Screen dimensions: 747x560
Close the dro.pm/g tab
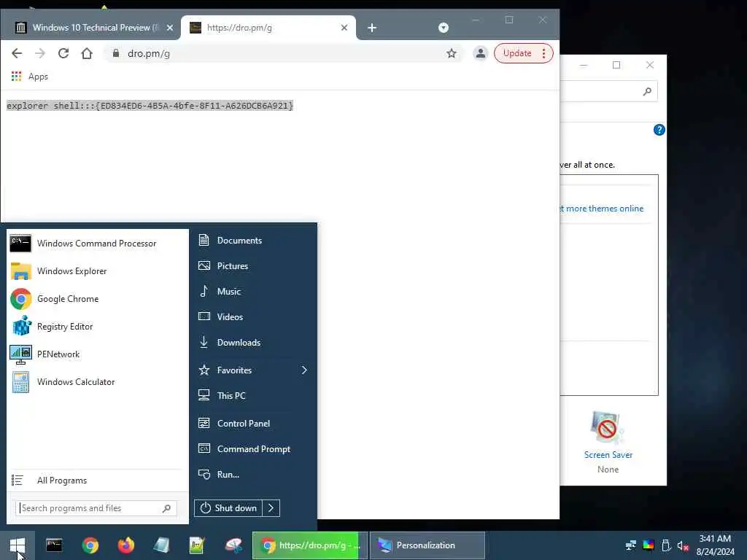[344, 28]
